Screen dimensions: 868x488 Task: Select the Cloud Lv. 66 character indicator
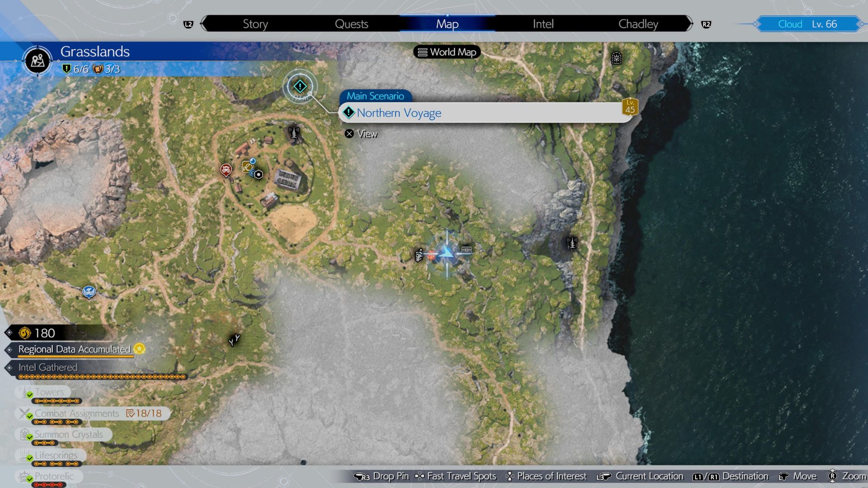(807, 24)
